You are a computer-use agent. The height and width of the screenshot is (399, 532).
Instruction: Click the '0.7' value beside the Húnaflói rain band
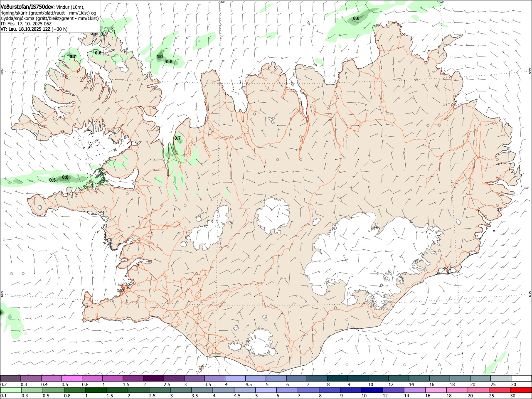point(177,138)
